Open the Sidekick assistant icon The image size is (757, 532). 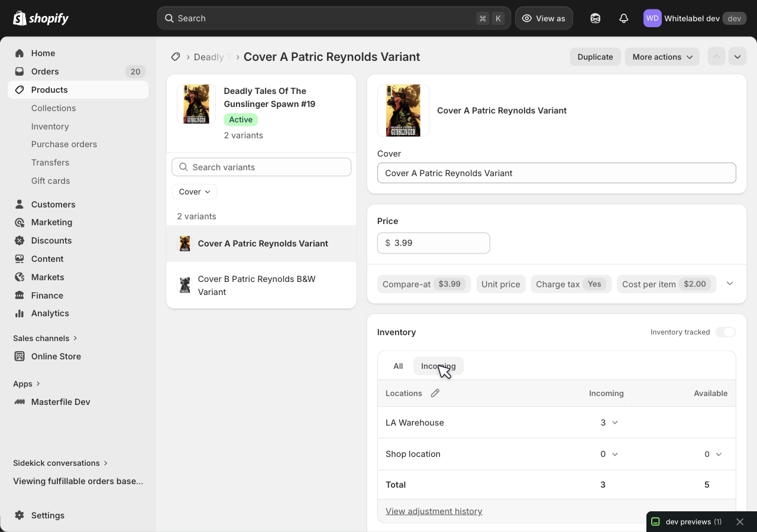[596, 18]
